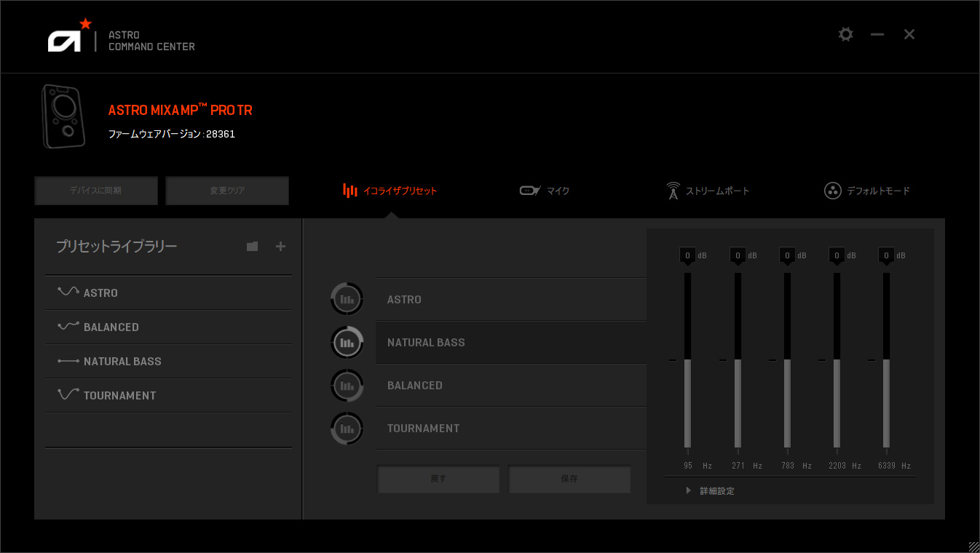Open settings with the gear icon
Viewport: 980px width, 553px height.
[845, 34]
